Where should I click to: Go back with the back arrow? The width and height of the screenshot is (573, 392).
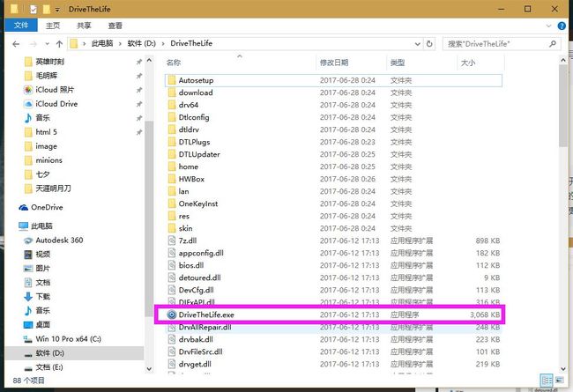tap(16, 44)
